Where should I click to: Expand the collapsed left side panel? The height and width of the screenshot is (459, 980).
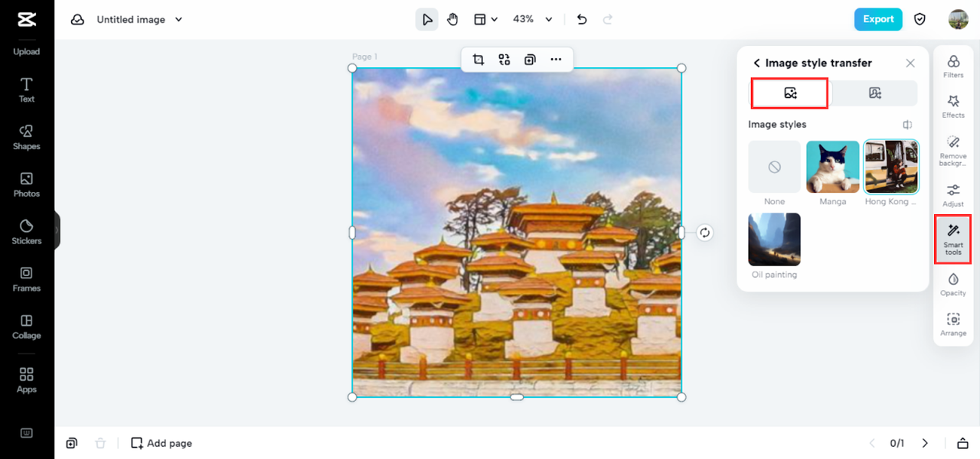point(57,230)
